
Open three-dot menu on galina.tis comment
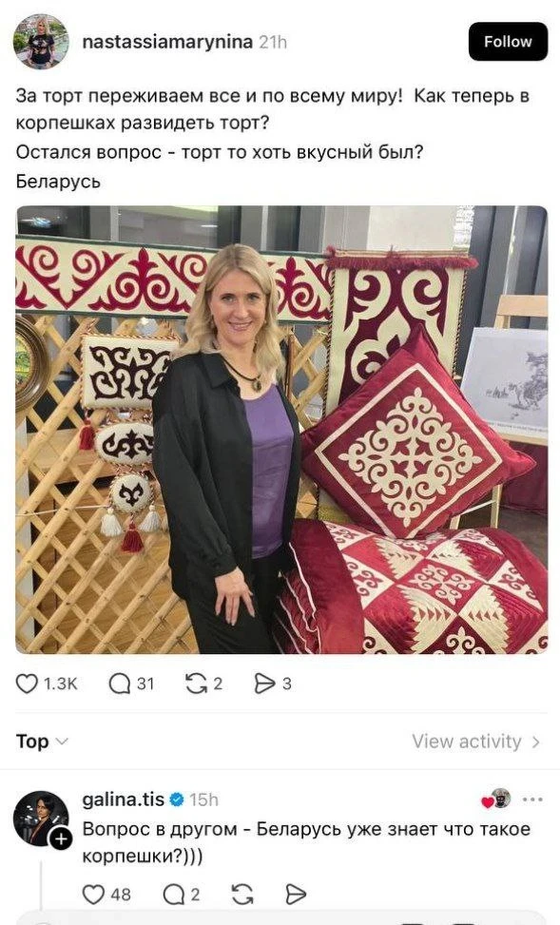(x=532, y=800)
